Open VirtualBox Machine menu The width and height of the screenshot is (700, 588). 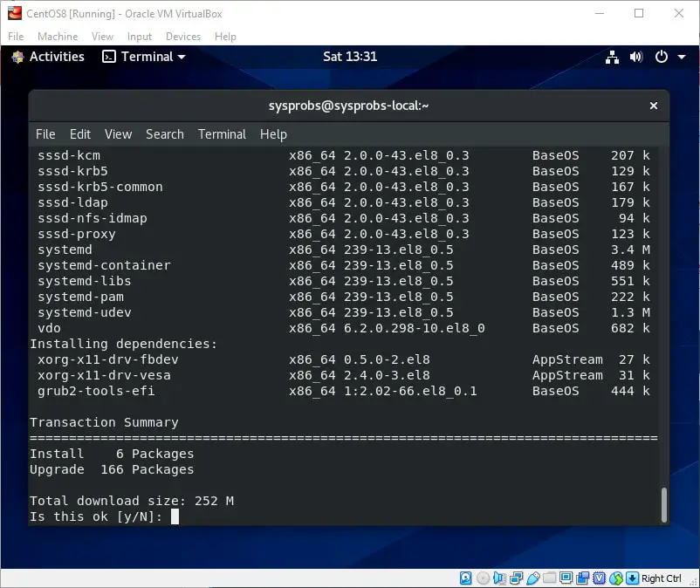point(58,37)
